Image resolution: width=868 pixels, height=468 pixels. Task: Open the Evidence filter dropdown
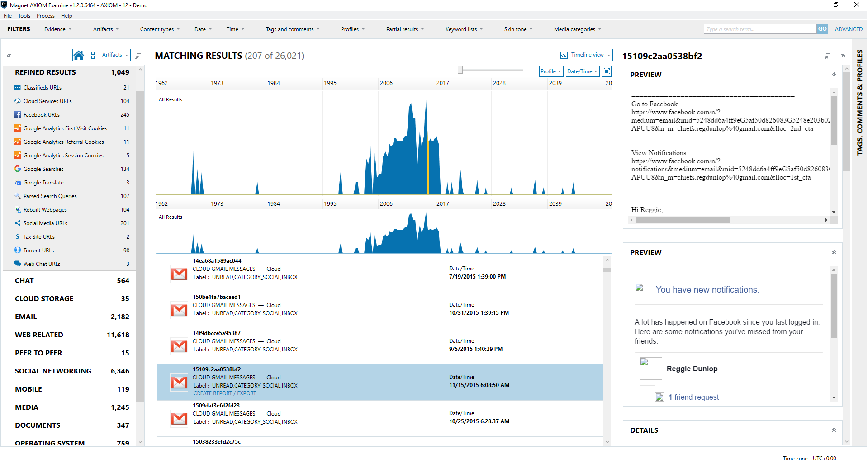point(58,29)
